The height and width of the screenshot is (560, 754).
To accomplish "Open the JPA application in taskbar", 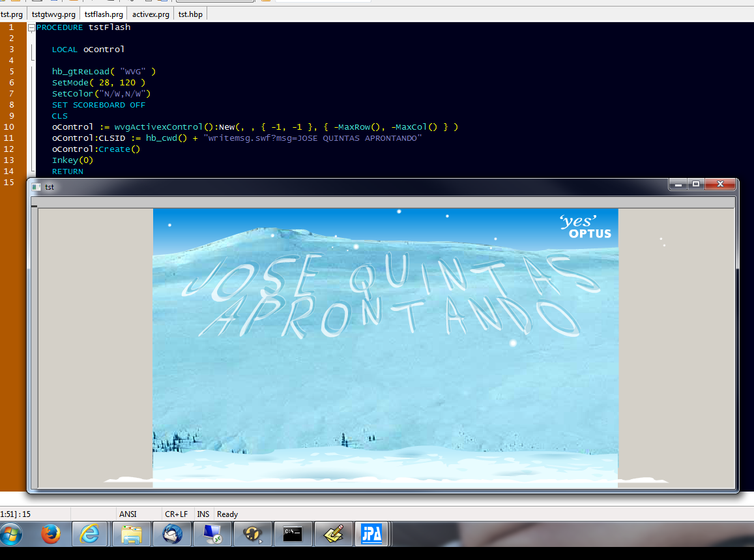I will pos(371,535).
